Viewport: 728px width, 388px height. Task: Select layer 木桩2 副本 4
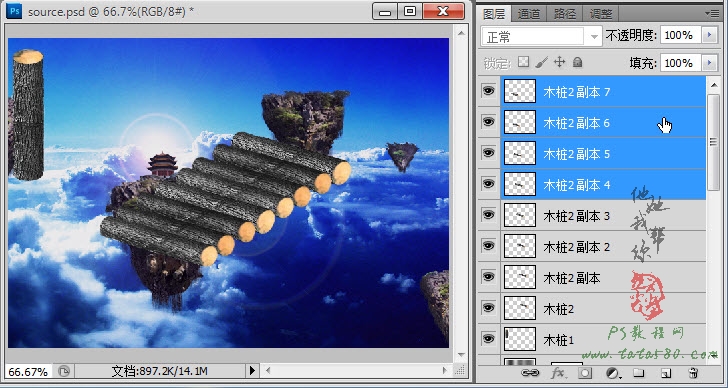pos(603,184)
